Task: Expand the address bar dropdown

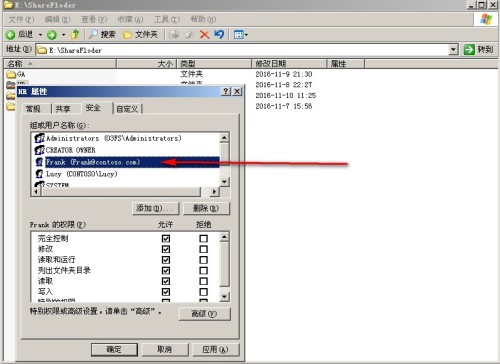Action: 453,50
